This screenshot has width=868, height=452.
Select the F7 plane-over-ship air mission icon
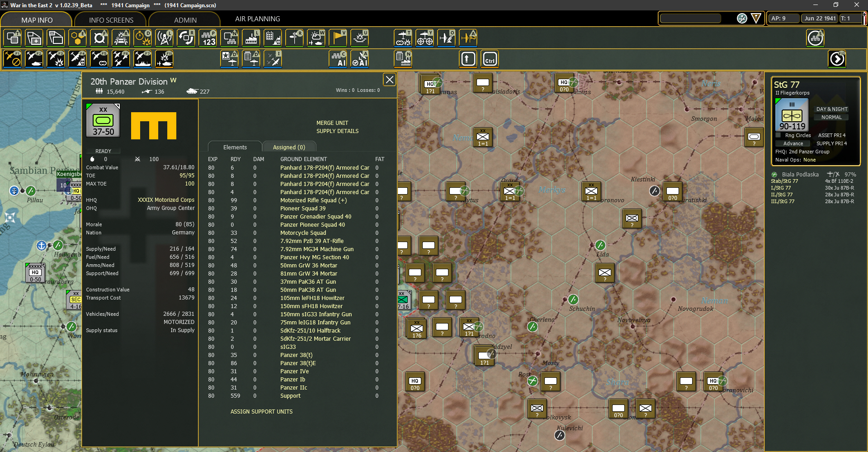click(x=142, y=59)
